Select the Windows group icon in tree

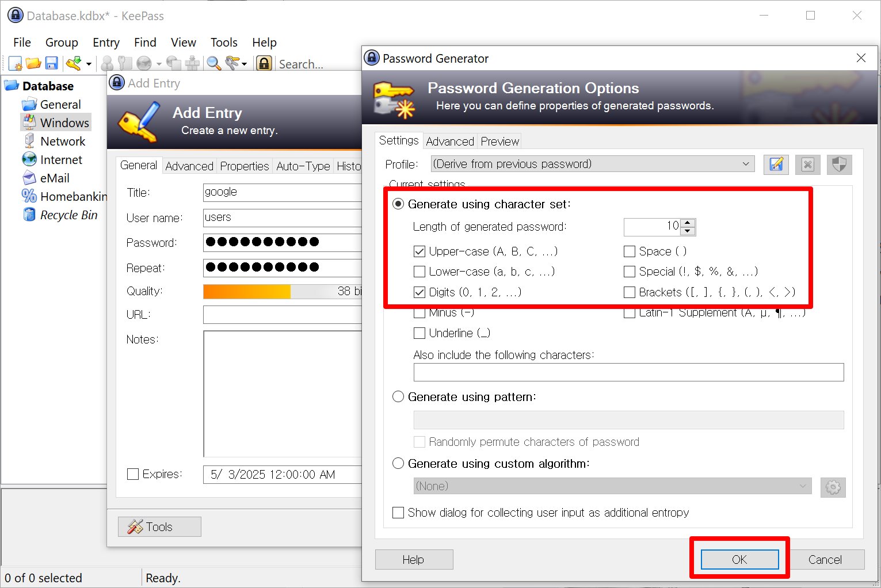(x=29, y=123)
